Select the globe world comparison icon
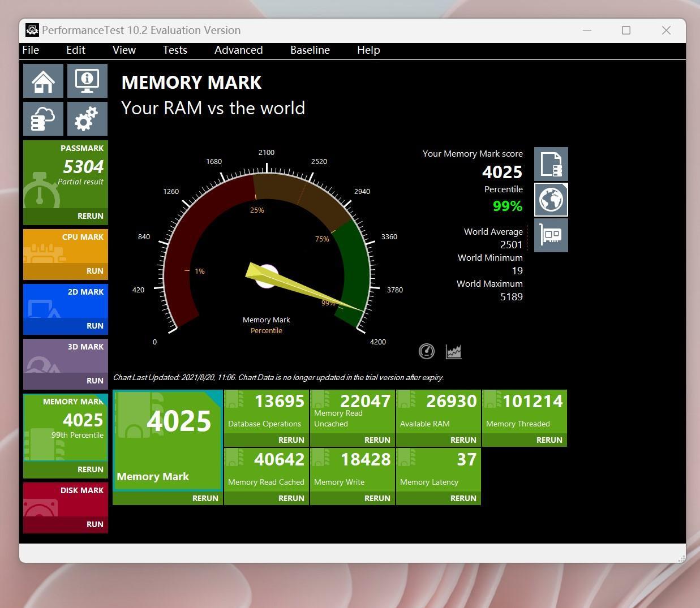This screenshot has width=700, height=608. (x=551, y=200)
